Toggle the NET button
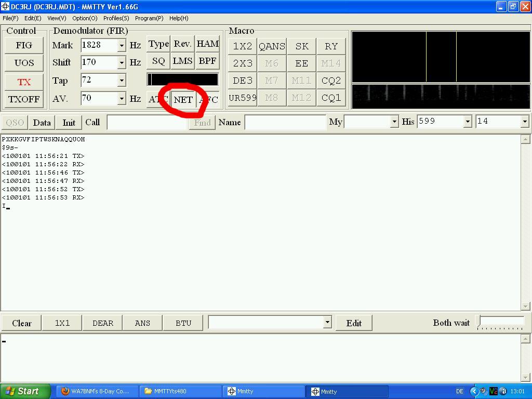 tap(183, 99)
